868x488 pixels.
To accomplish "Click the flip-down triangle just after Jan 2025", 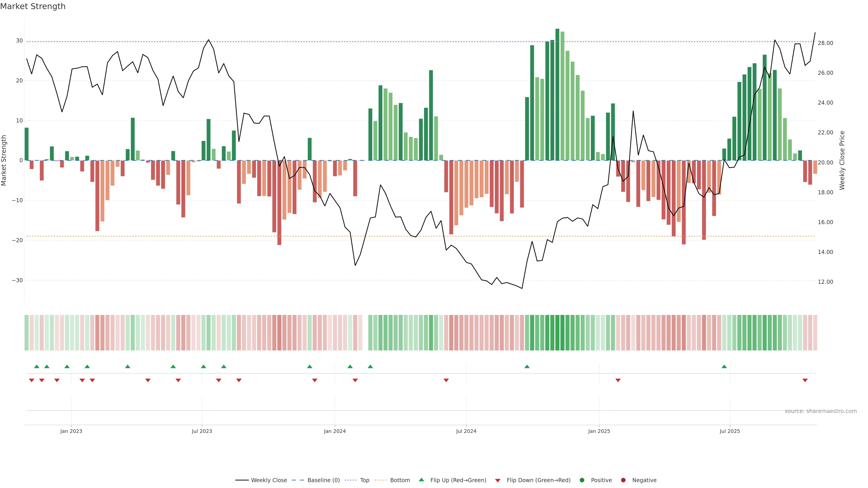I will pos(618,380).
